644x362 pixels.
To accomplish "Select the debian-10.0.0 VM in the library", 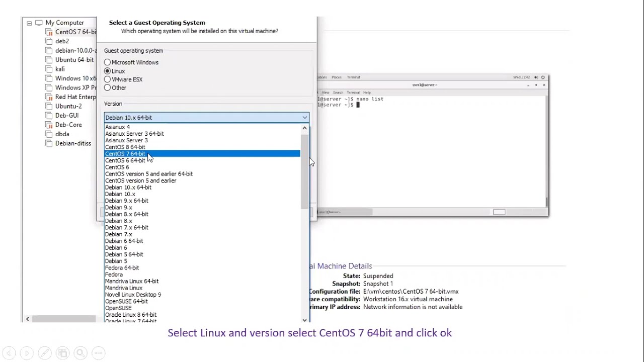I will (x=75, y=50).
